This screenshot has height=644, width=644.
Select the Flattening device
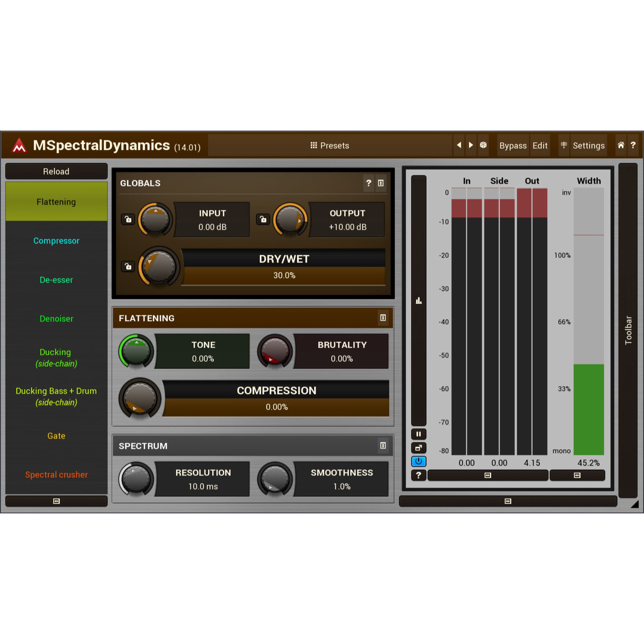(x=56, y=202)
